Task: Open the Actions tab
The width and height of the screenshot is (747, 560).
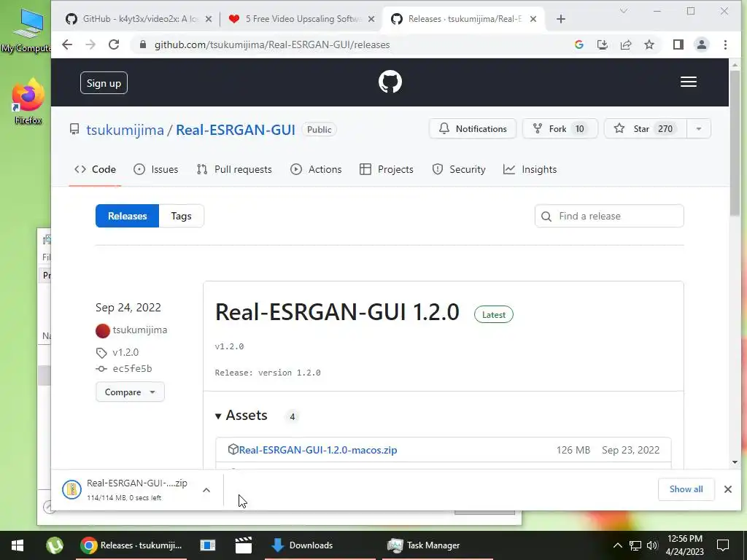Action: point(316,169)
